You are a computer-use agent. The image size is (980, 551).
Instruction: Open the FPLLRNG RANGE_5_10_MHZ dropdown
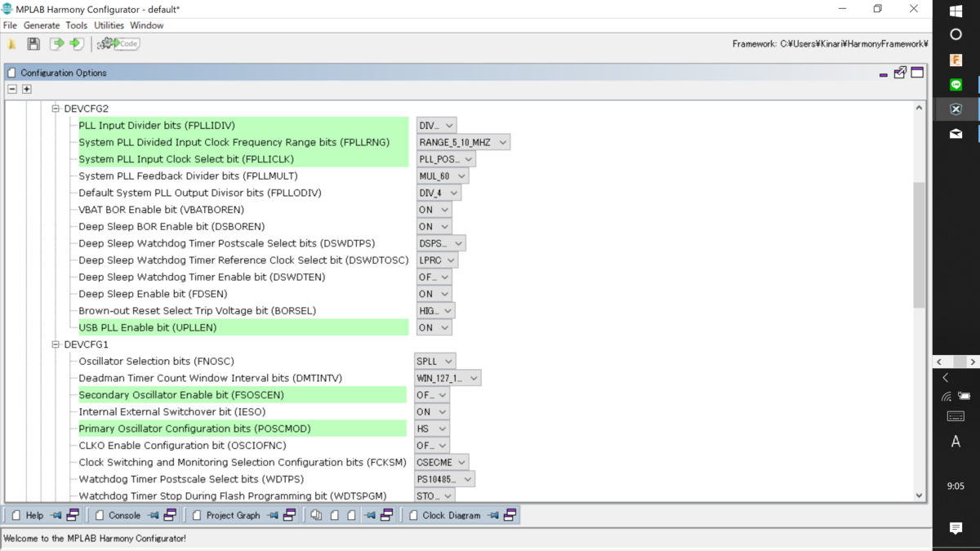(x=463, y=142)
